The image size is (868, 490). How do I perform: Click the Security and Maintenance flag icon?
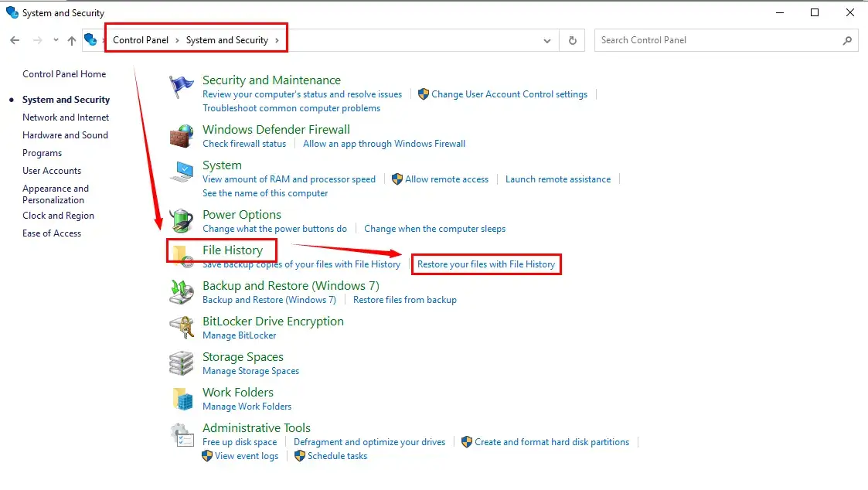tap(182, 87)
